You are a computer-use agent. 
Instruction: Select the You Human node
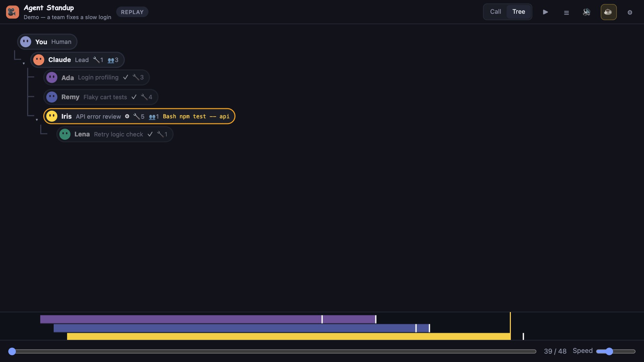47,42
